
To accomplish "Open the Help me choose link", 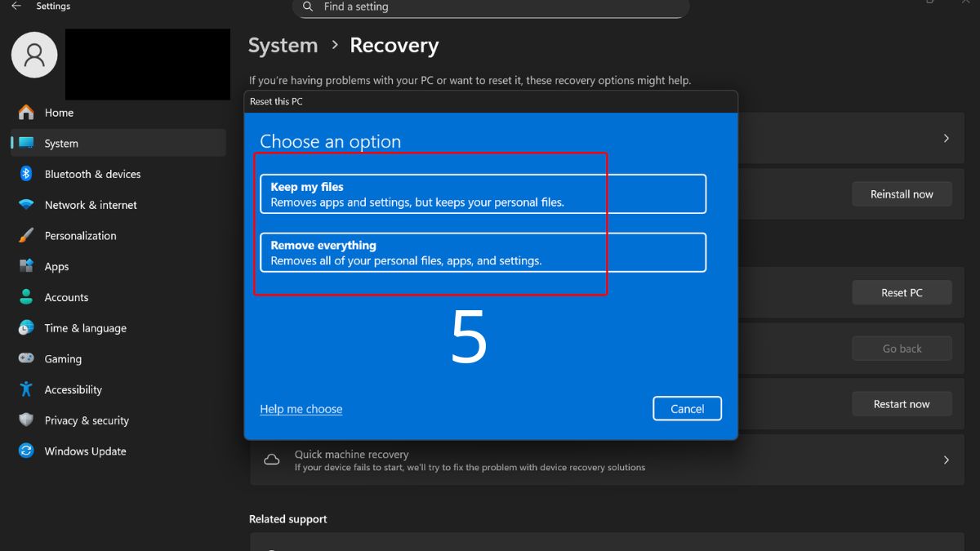I will (x=301, y=409).
